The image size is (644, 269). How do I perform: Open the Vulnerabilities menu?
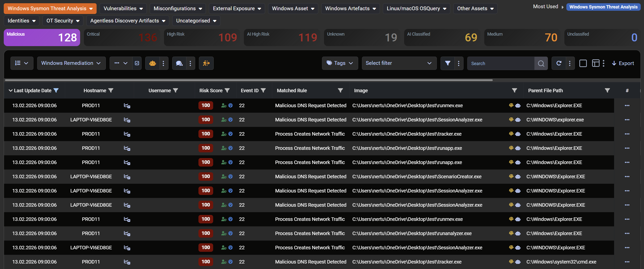pos(123,8)
